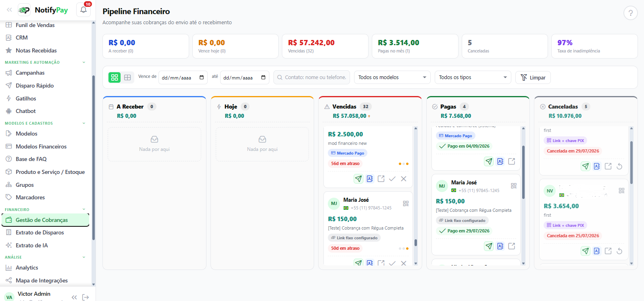Open contact icon on Cancelada em 29/07/2026 card
Image resolution: width=644 pixels, height=301 pixels.
pos(597,166)
